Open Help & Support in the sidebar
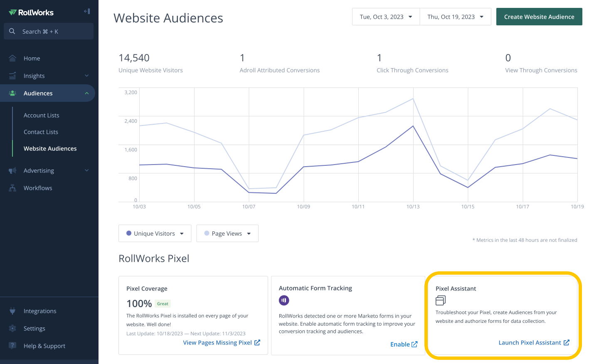Image resolution: width=594 pixels, height=364 pixels. [44, 346]
